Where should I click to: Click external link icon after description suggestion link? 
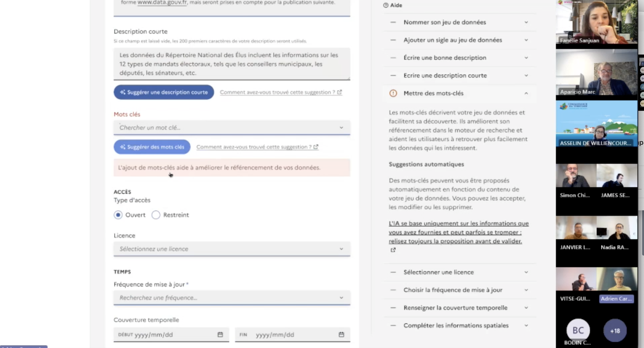pyautogui.click(x=340, y=92)
